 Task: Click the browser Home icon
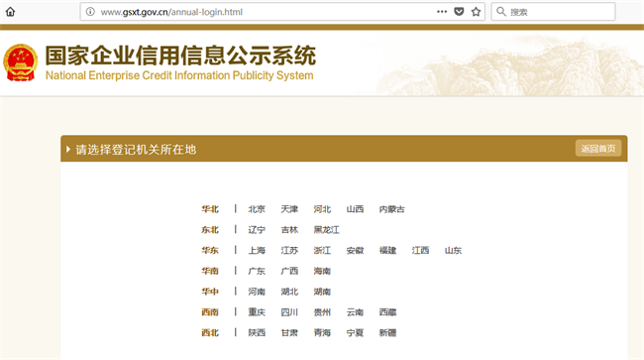pos(10,12)
